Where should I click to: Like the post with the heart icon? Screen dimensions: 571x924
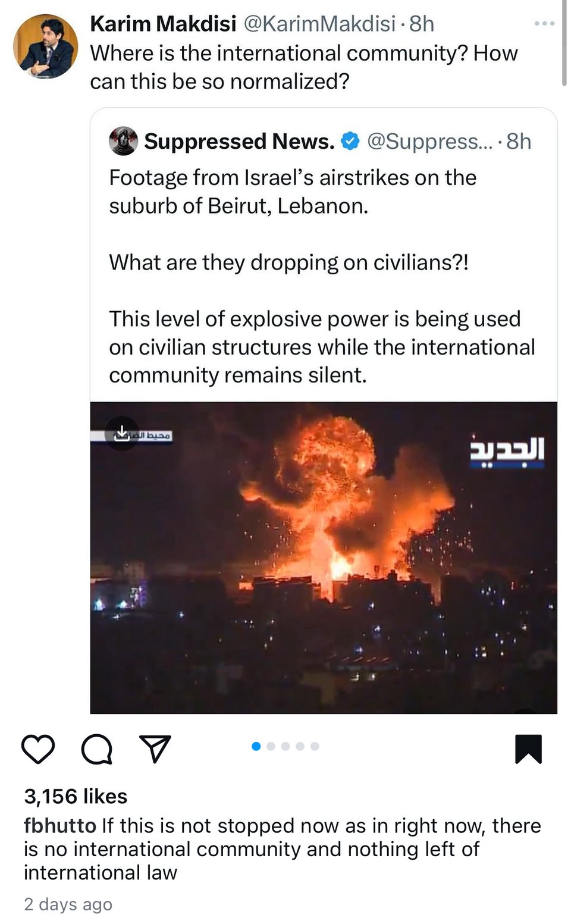pos(38,748)
